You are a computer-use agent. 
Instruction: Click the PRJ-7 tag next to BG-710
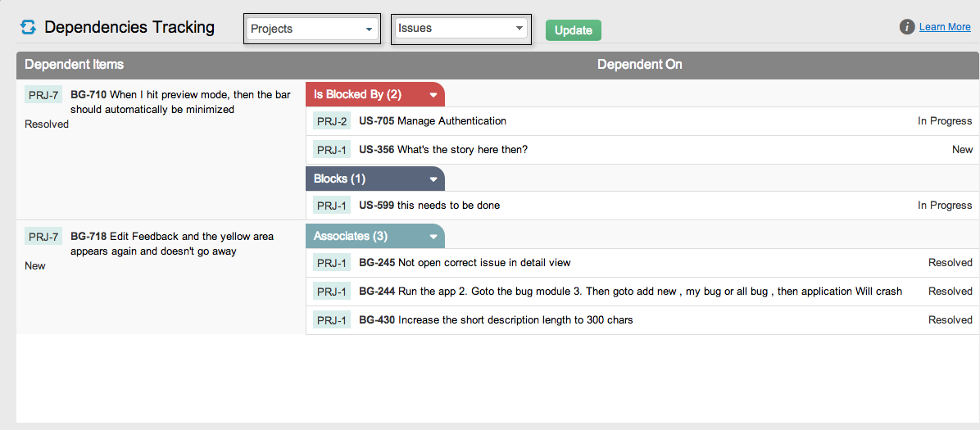tap(43, 95)
